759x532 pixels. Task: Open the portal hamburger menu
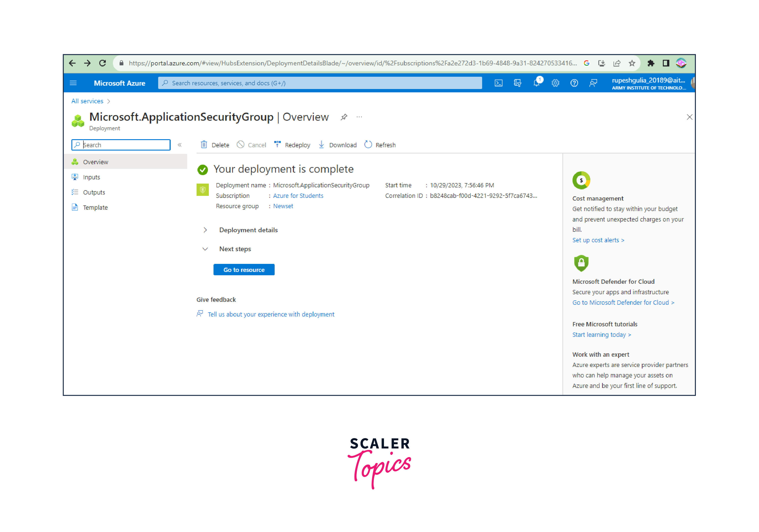[73, 83]
